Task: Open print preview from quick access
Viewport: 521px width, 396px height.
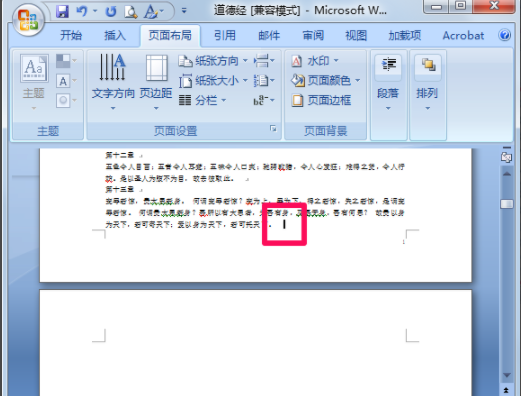Action: [131, 12]
